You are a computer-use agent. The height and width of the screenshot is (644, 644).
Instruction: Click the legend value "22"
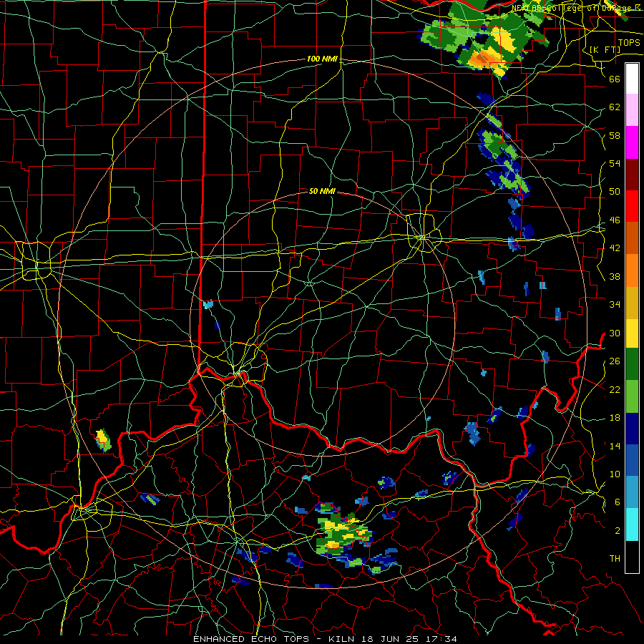click(x=615, y=389)
